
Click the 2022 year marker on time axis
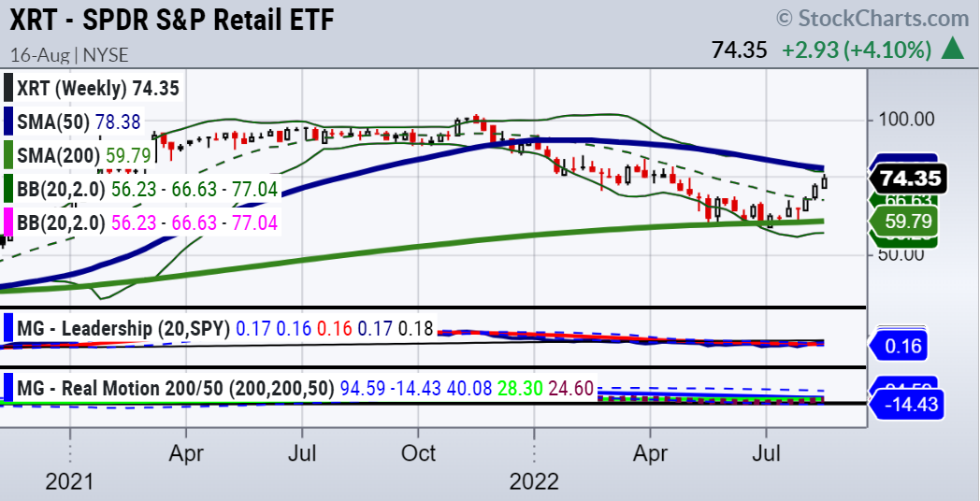[x=534, y=481]
